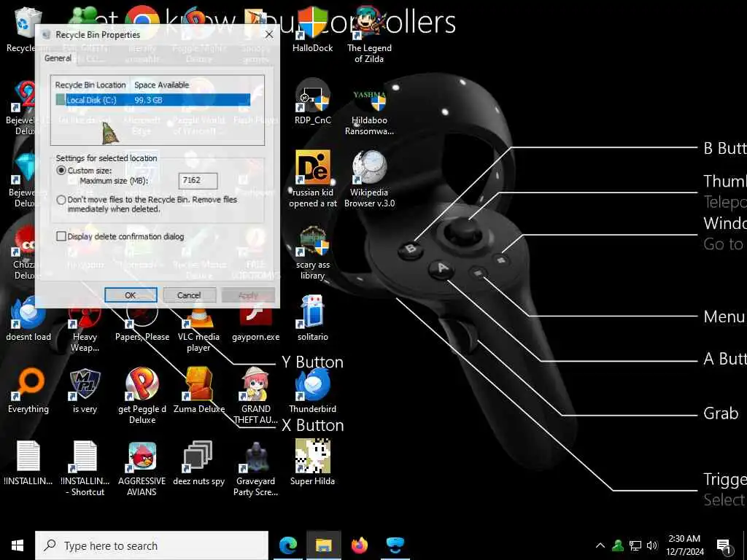Open the 'deez nuts spy' icon
Viewport: 747px width, 560px height.
tap(198, 463)
